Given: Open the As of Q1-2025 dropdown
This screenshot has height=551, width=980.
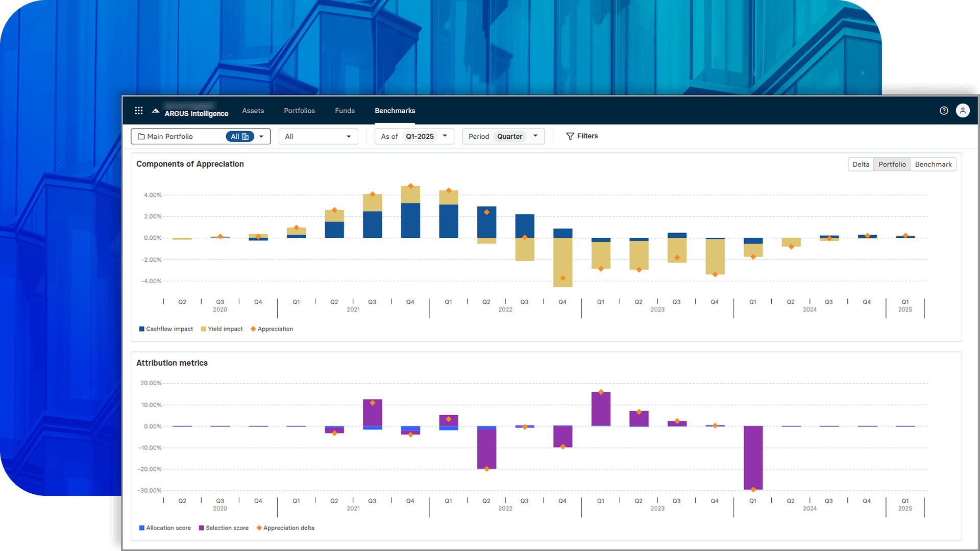Looking at the screenshot, I should click(444, 136).
